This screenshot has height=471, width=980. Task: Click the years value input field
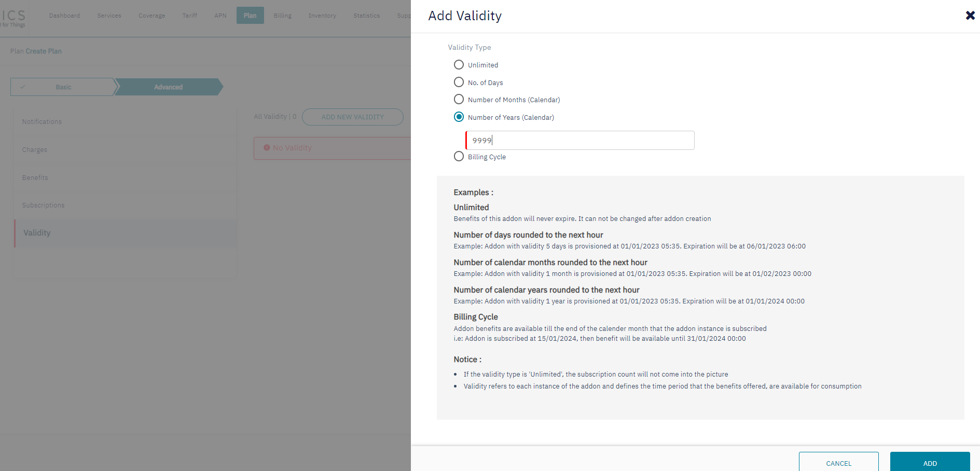pyautogui.click(x=579, y=141)
